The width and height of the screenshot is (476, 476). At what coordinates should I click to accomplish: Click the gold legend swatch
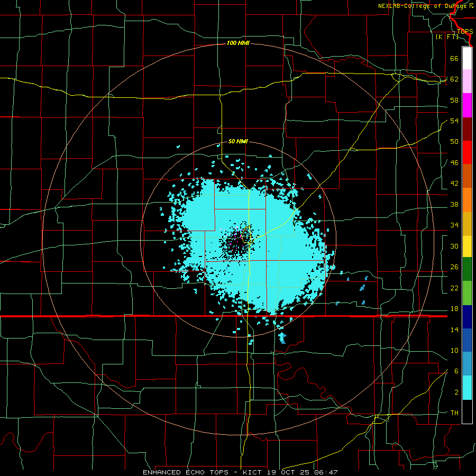[467, 224]
